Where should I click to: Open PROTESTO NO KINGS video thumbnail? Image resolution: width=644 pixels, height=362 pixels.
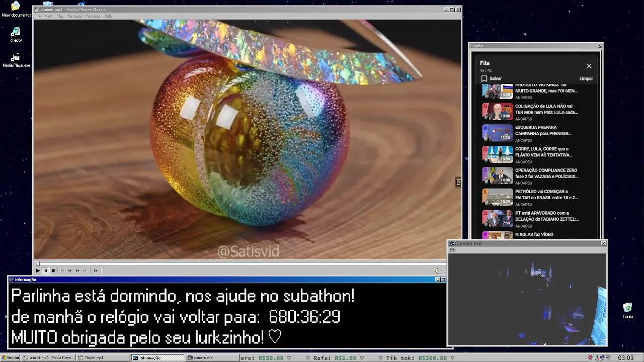coord(498,92)
